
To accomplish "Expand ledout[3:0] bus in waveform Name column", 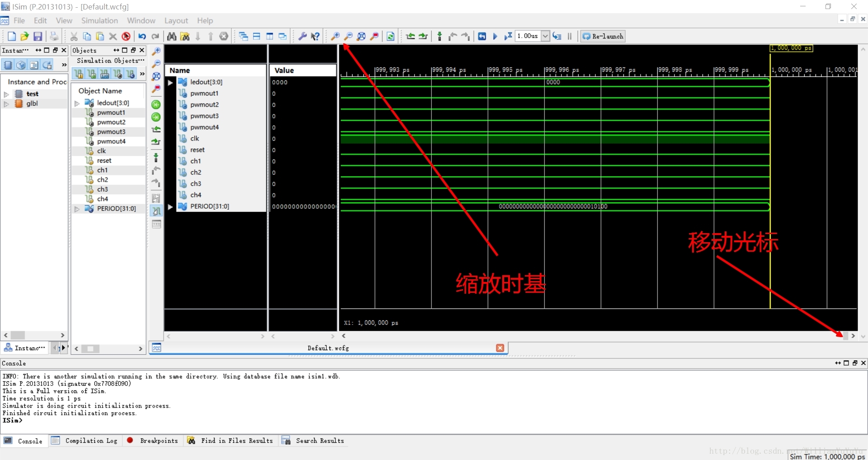I will (170, 82).
